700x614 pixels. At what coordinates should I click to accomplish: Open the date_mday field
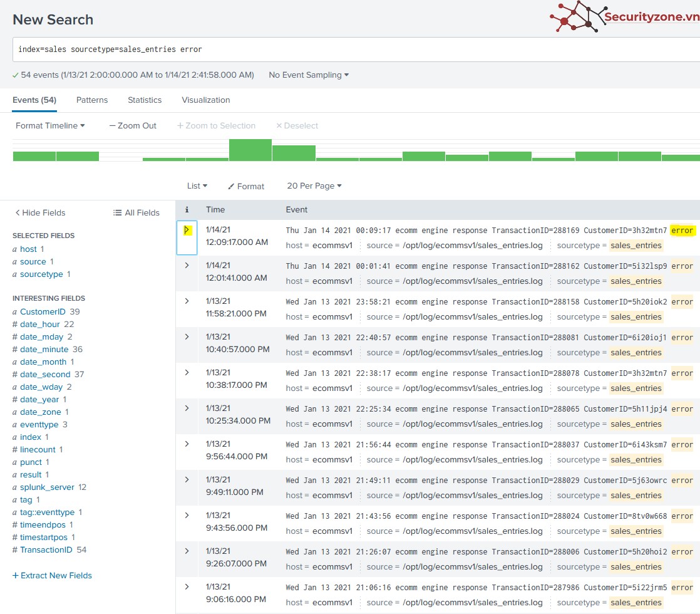point(41,337)
